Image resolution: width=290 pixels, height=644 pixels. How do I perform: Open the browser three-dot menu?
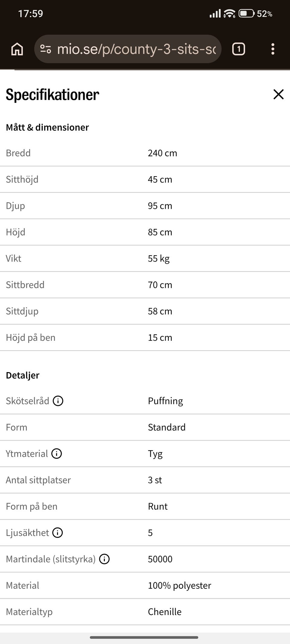click(273, 49)
